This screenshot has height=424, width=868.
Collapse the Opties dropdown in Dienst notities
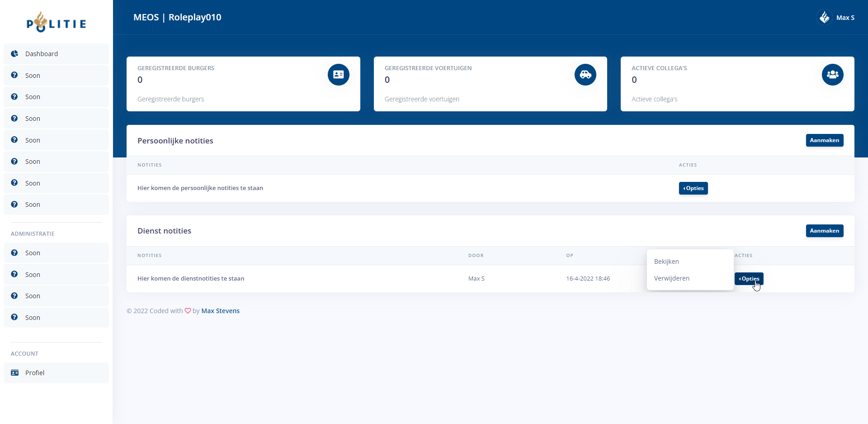pos(749,279)
